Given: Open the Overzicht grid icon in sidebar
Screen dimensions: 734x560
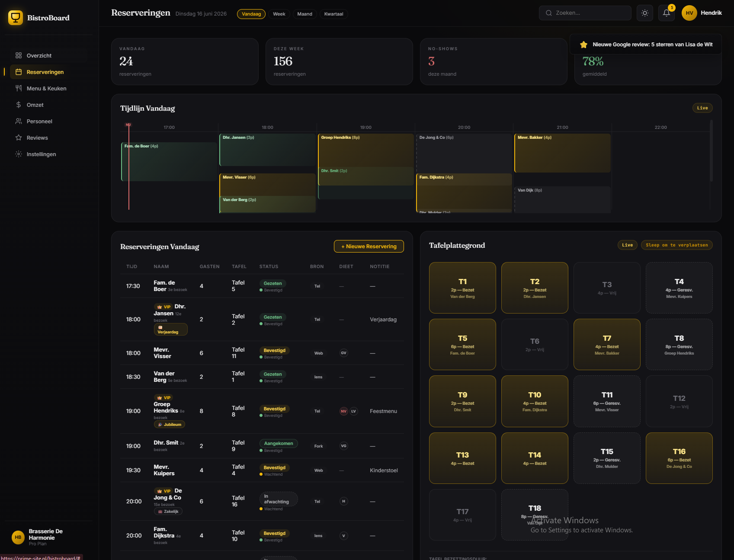Looking at the screenshot, I should click(19, 55).
